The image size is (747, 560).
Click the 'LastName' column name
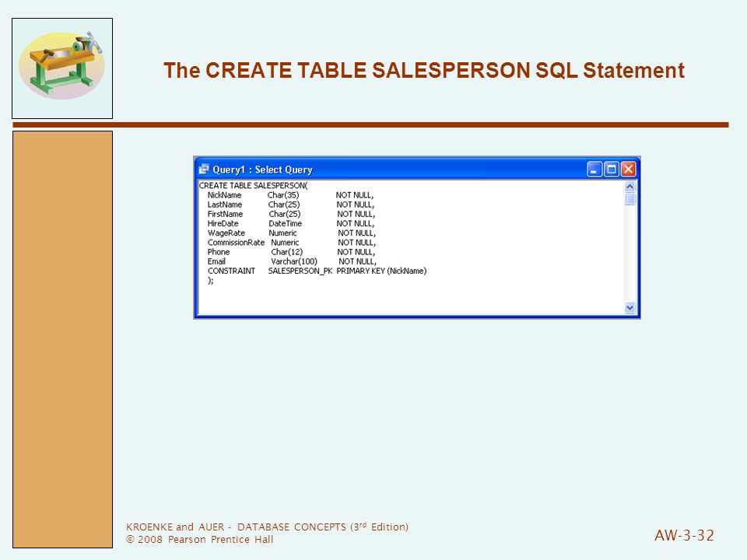pyautogui.click(x=225, y=205)
